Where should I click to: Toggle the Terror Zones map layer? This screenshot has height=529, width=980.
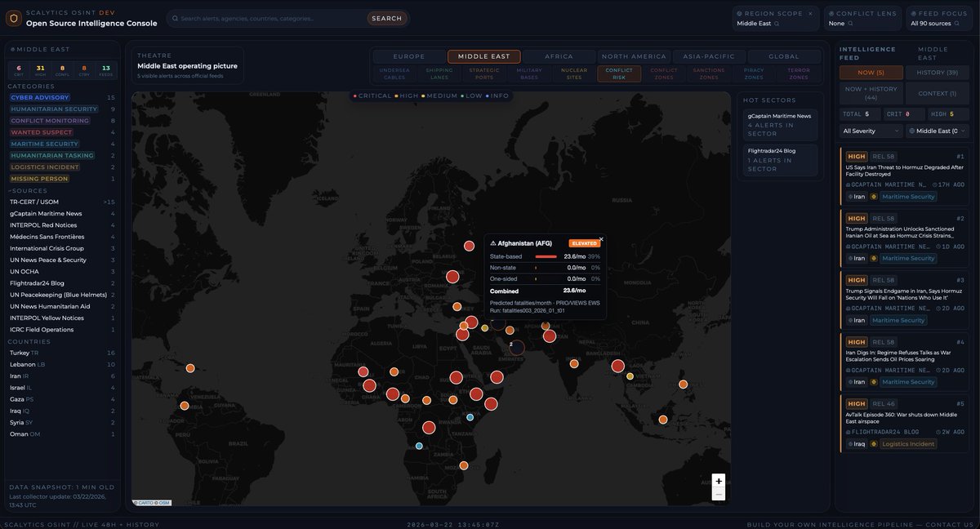tap(798, 73)
